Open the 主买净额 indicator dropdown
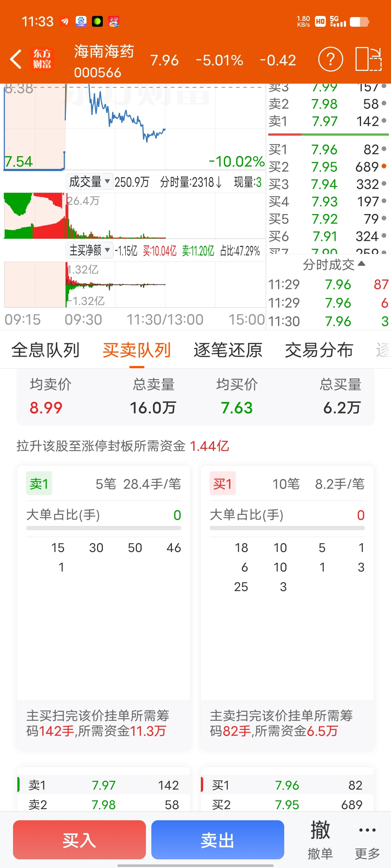 [x=89, y=250]
